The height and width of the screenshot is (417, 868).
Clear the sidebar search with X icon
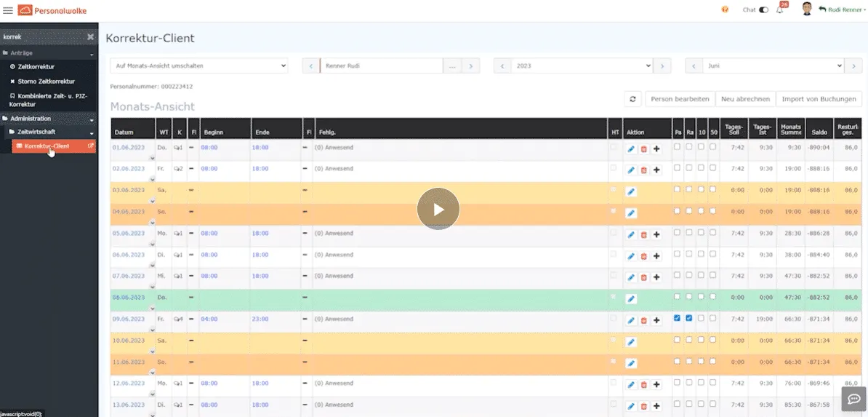90,36
